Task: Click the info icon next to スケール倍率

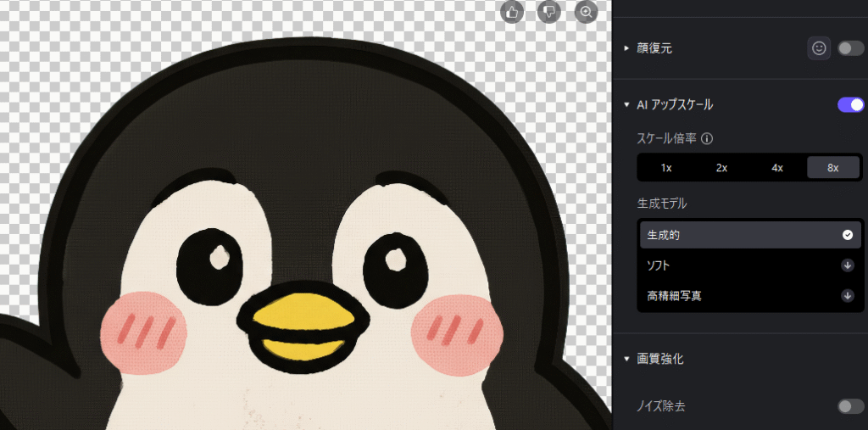Action: (707, 138)
